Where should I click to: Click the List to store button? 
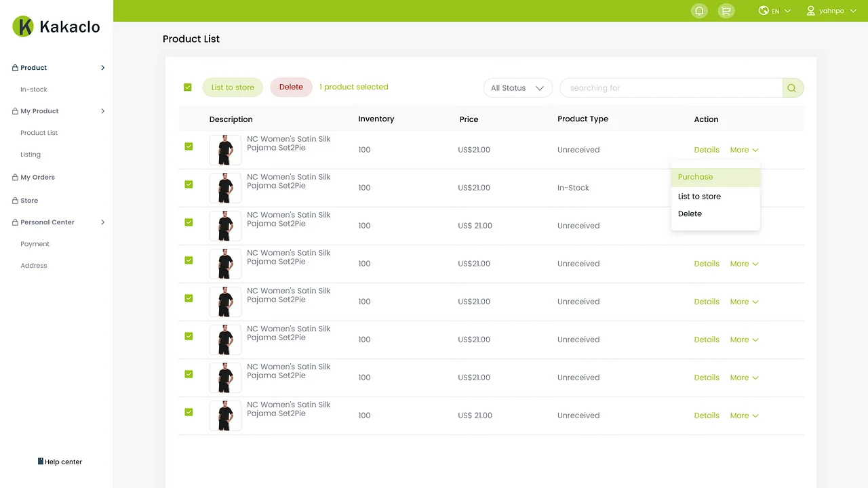tap(232, 87)
